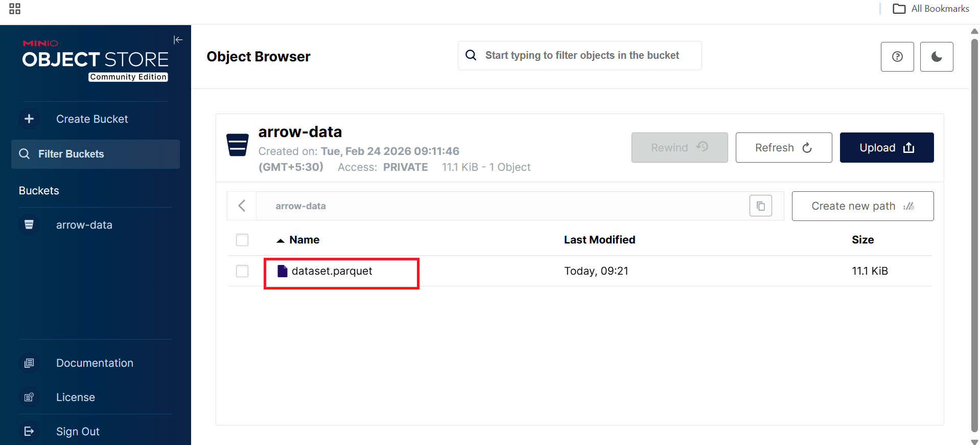Image resolution: width=980 pixels, height=445 pixels.
Task: Click the Object Browser heading
Action: point(259,57)
